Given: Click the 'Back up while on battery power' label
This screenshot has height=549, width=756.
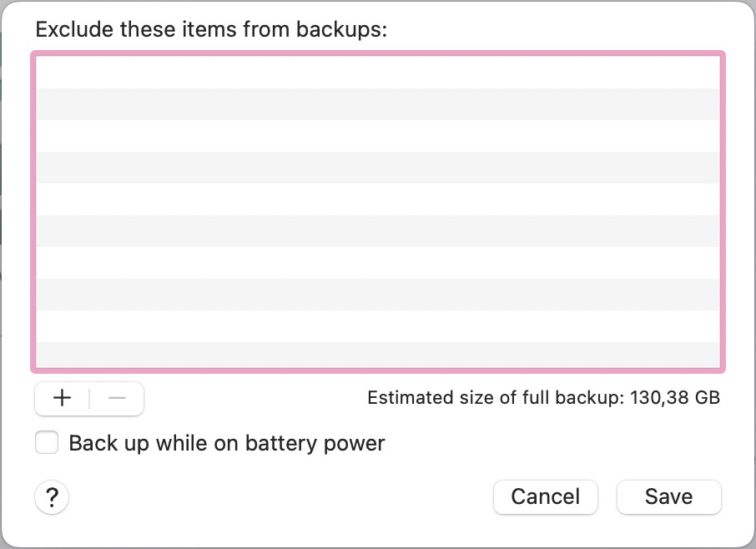Looking at the screenshot, I should 226,442.
